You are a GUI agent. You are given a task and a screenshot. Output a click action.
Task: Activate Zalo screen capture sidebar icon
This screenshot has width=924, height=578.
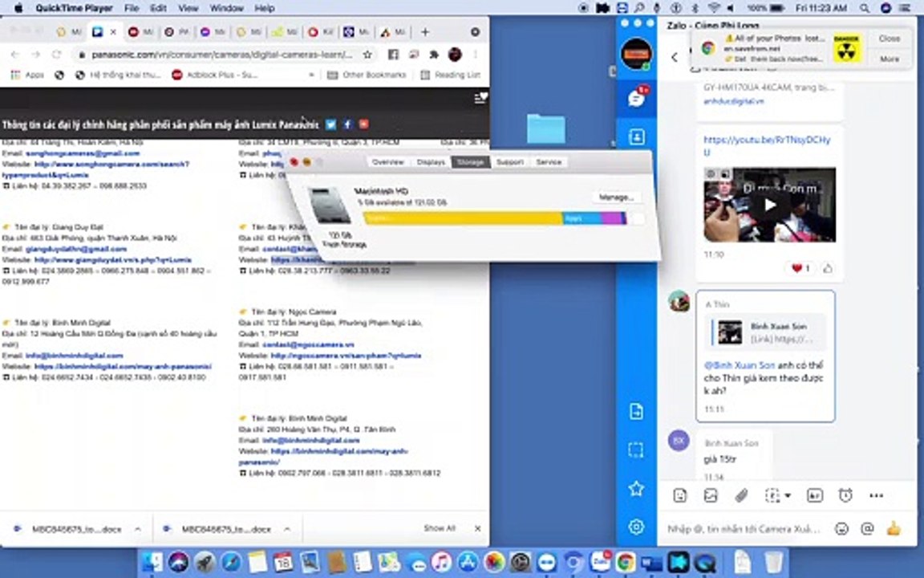pyautogui.click(x=636, y=450)
